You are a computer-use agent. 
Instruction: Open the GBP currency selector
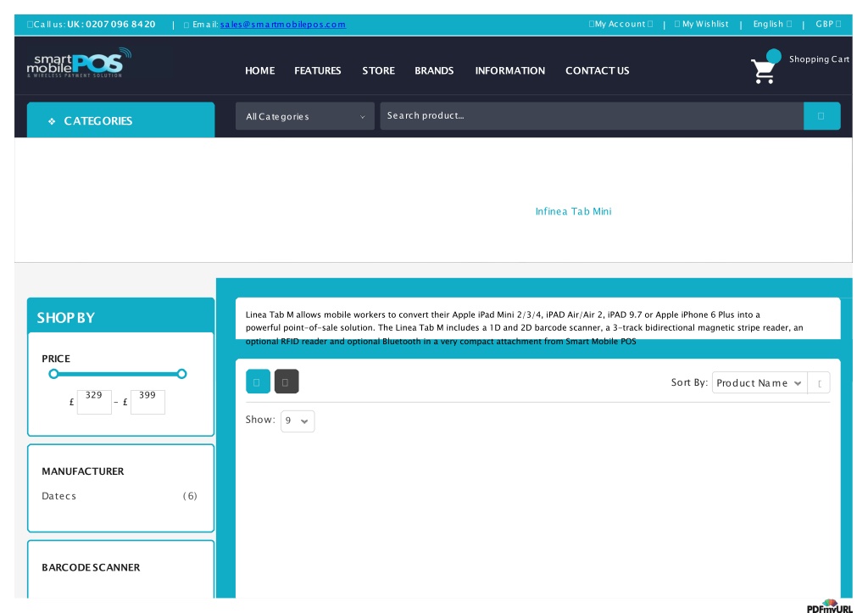tap(828, 24)
